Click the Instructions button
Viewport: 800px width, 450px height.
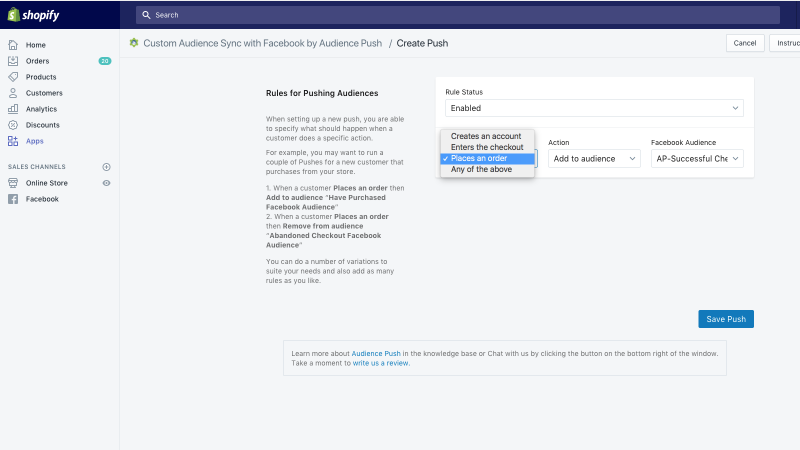(x=785, y=43)
